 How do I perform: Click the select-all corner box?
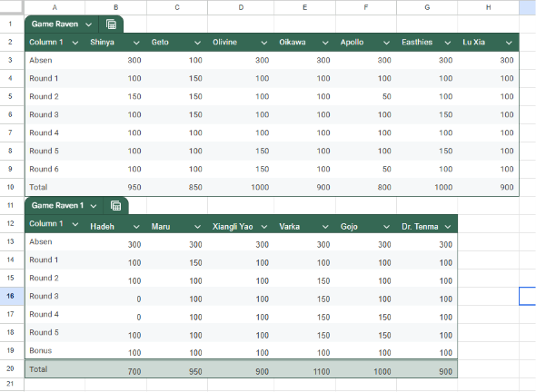12,7
